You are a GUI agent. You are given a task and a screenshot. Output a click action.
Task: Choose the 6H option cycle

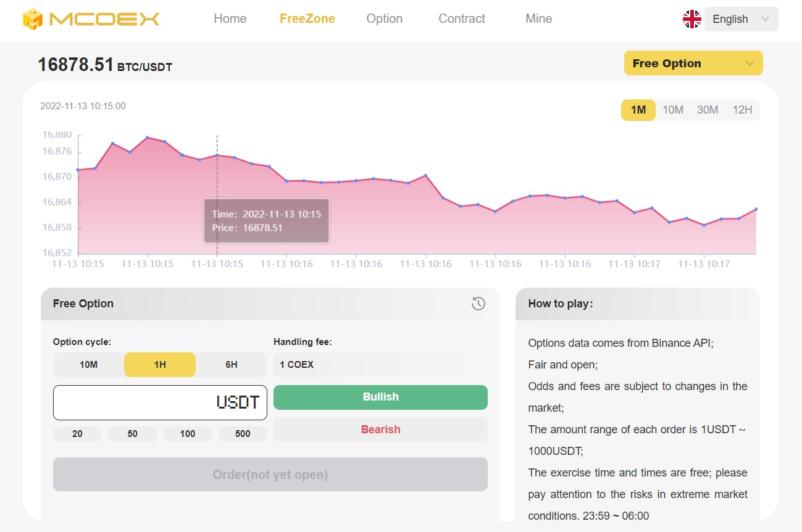pyautogui.click(x=232, y=365)
